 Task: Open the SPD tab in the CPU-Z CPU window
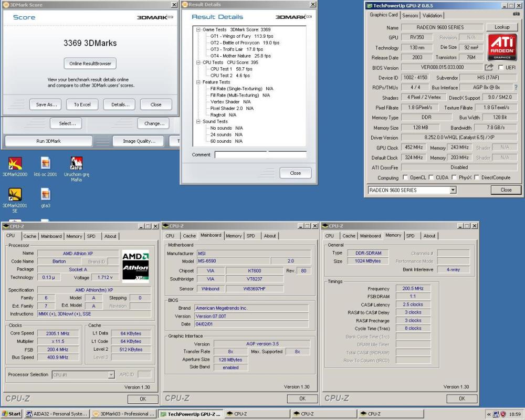[91, 236]
